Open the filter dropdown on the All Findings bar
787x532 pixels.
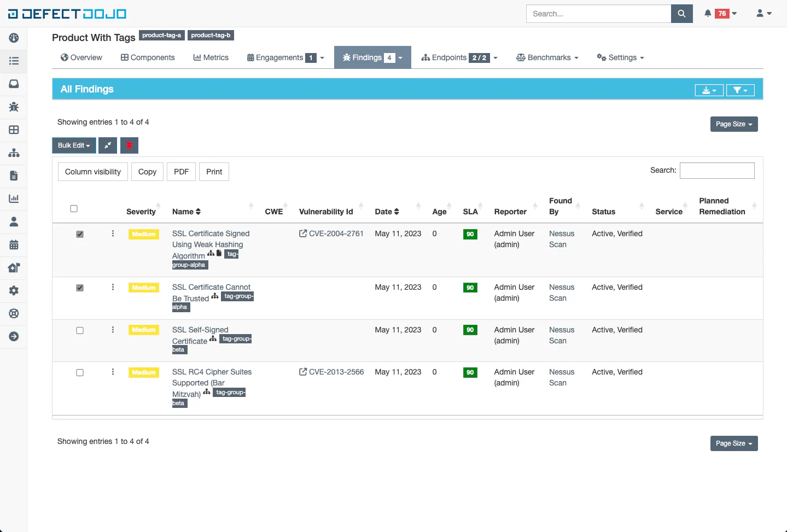pos(740,90)
